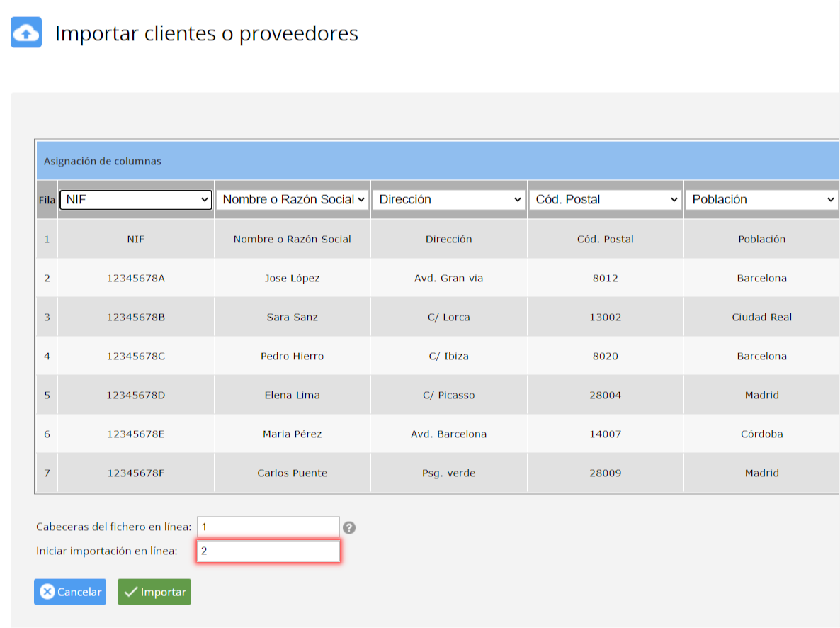Open the Nombre o Razón Social dropdown

[293, 199]
